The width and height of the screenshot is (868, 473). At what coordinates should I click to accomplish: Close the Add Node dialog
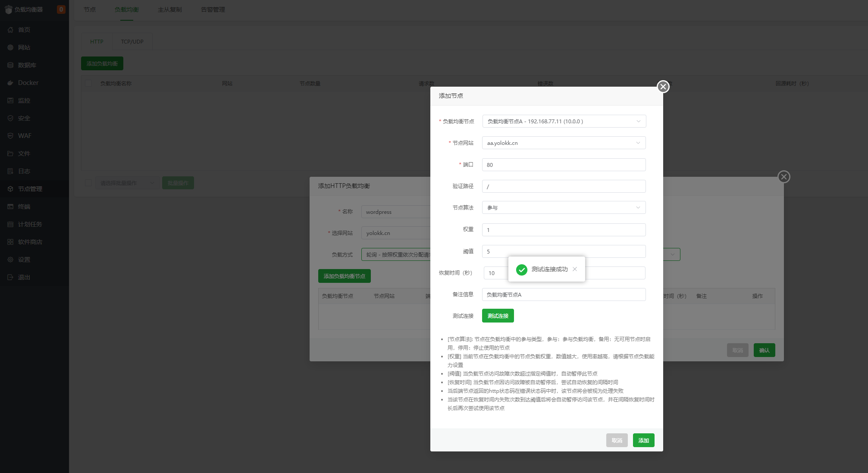click(663, 87)
